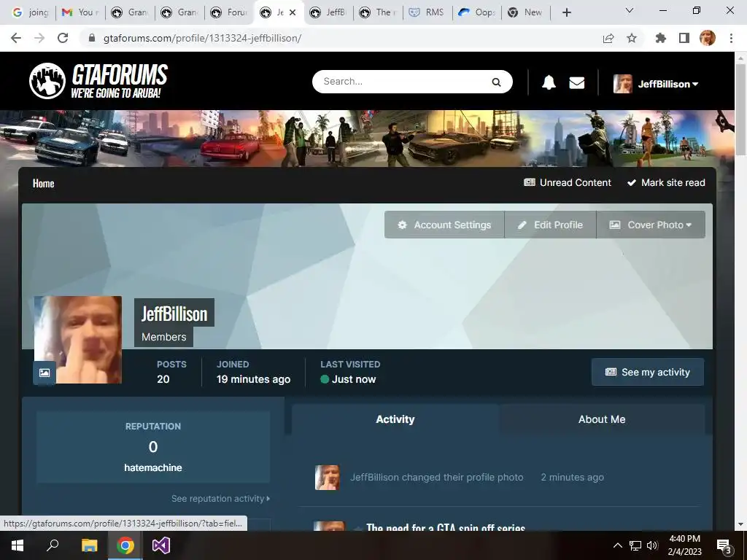
Task: Switch to the 'New' browser tab
Action: (x=527, y=12)
